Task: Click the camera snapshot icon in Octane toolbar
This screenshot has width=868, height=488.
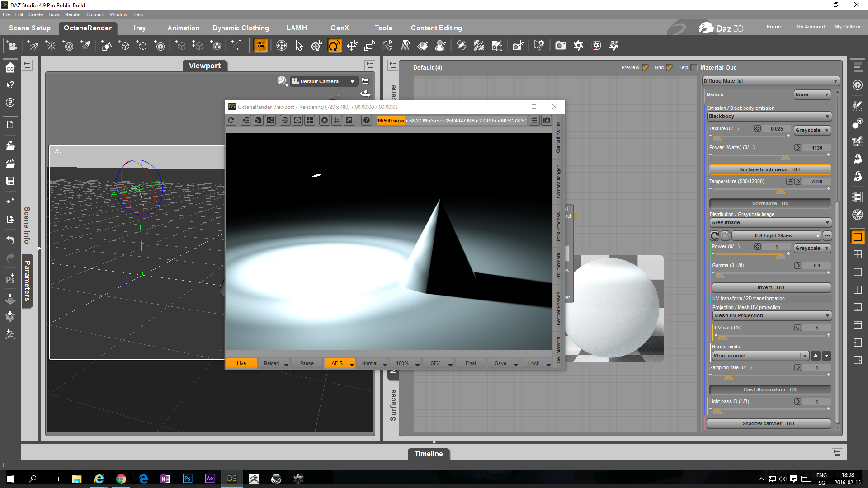Action: coord(547,120)
